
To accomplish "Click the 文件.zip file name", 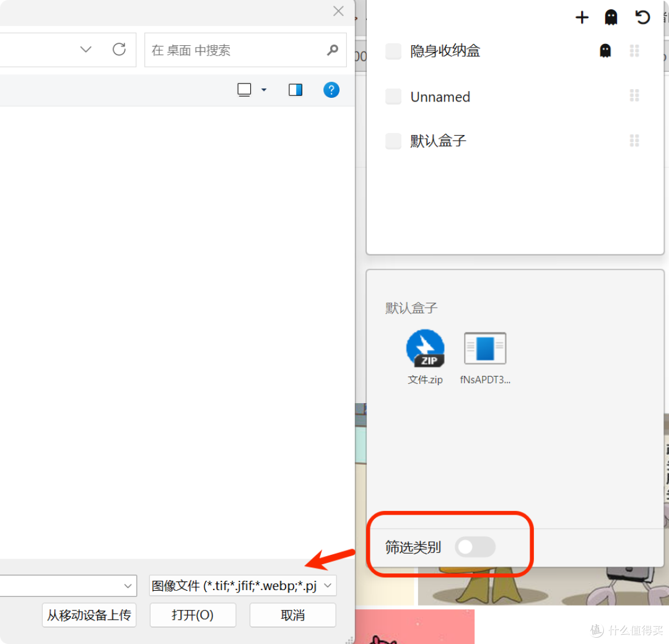I will pos(425,380).
